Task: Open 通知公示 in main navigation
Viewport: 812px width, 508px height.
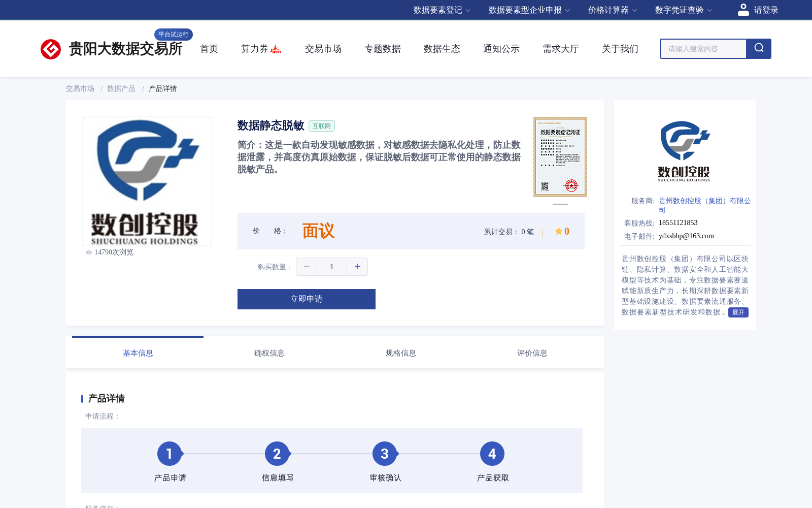Action: pos(501,49)
